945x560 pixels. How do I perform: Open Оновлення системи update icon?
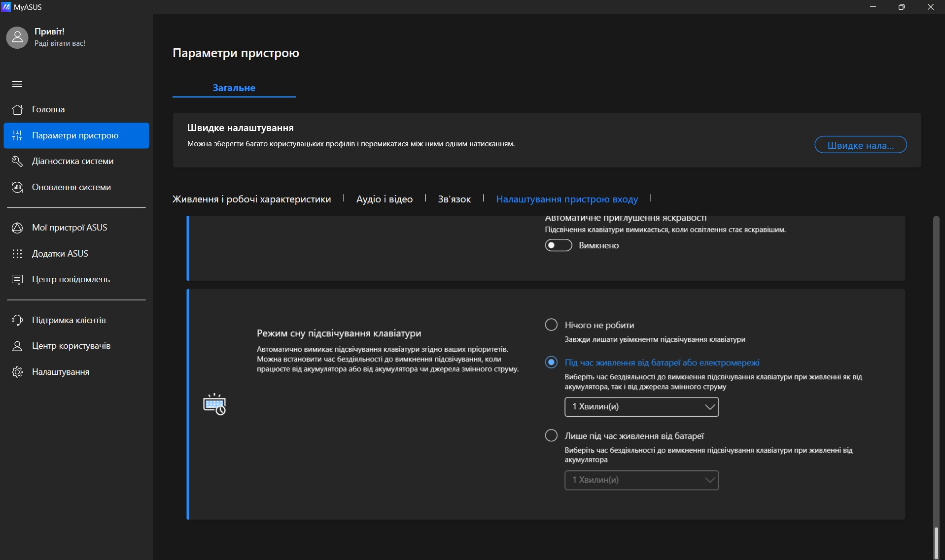click(17, 187)
